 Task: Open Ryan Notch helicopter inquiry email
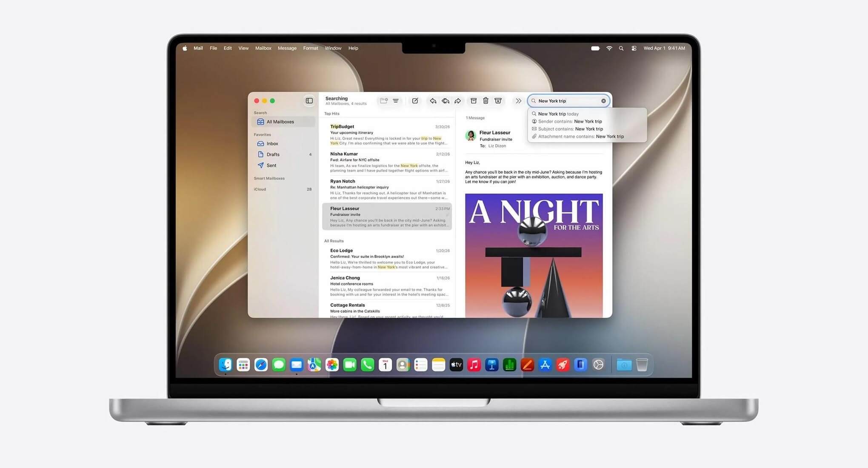pos(387,189)
